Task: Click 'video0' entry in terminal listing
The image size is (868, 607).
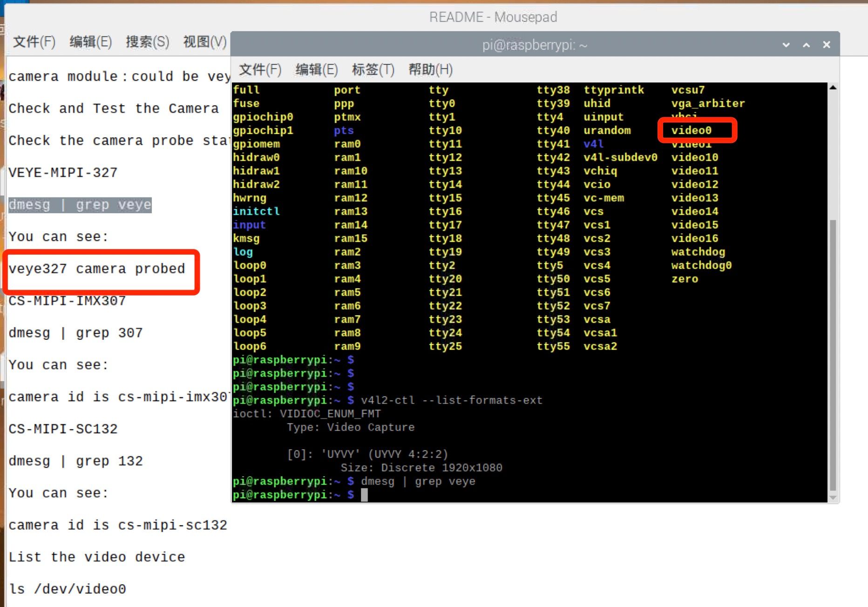Action: pos(692,130)
